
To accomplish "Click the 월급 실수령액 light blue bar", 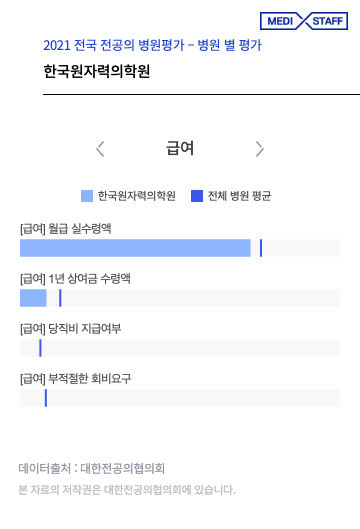I will [x=135, y=248].
